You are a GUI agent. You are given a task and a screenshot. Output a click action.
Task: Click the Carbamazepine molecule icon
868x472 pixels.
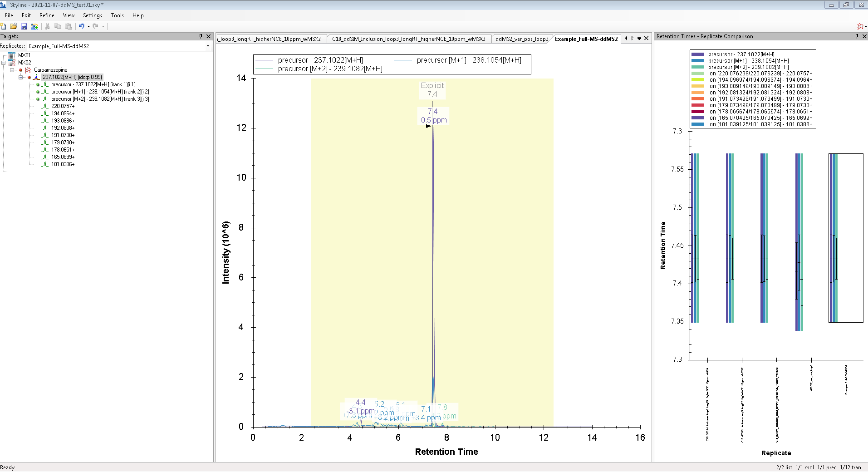point(28,70)
